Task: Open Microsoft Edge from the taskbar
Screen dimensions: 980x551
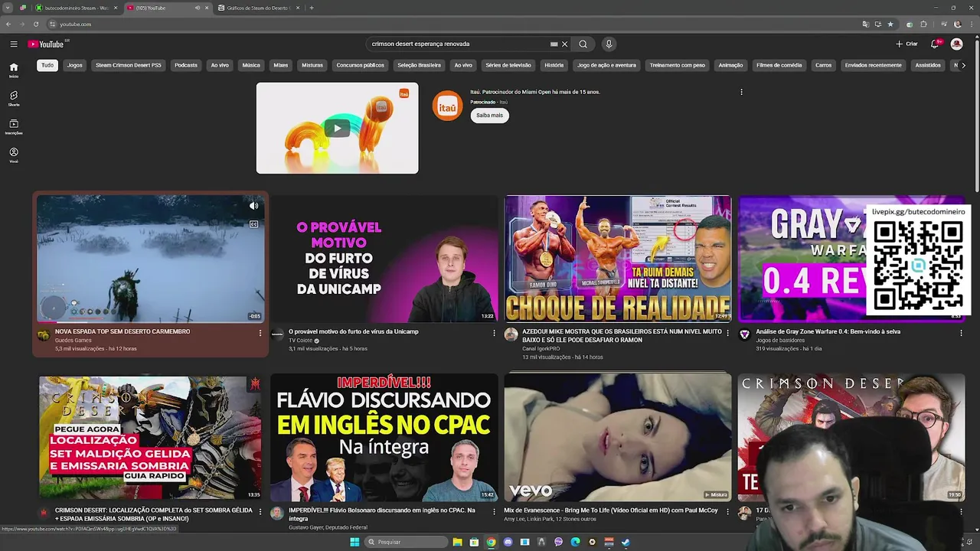Action: click(x=575, y=542)
